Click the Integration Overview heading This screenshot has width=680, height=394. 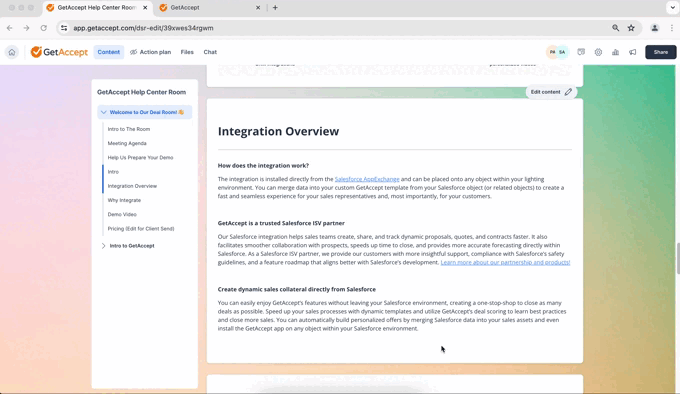click(x=278, y=131)
